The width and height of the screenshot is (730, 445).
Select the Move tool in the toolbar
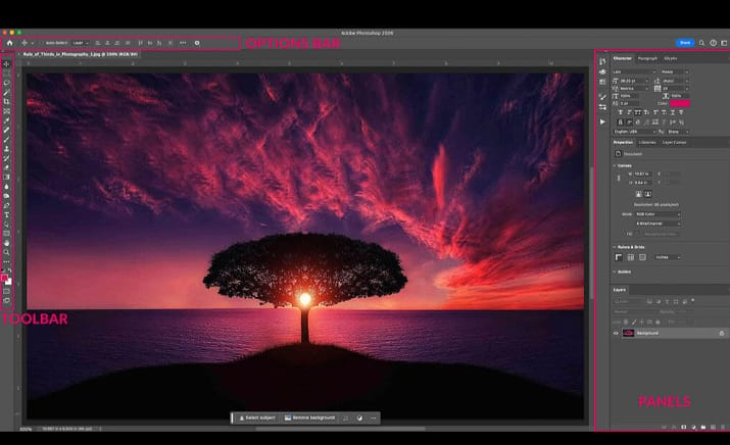point(7,64)
